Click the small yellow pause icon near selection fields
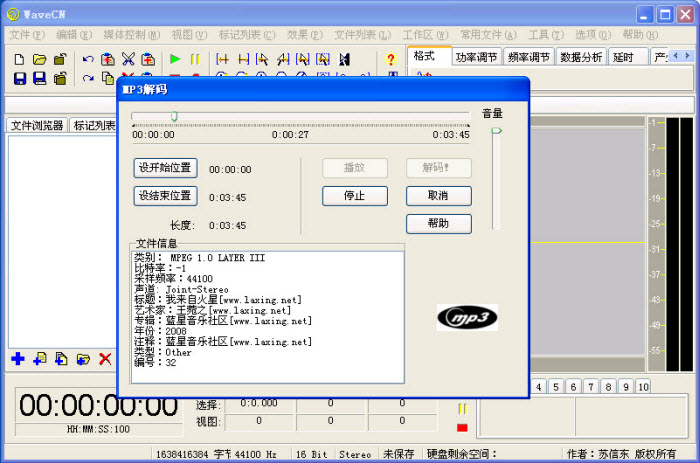 click(x=462, y=409)
